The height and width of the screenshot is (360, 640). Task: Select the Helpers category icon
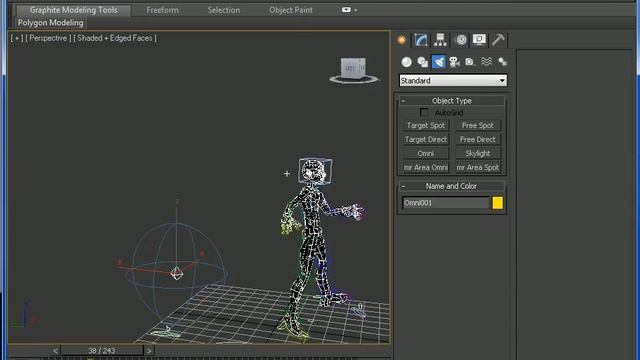click(x=470, y=62)
